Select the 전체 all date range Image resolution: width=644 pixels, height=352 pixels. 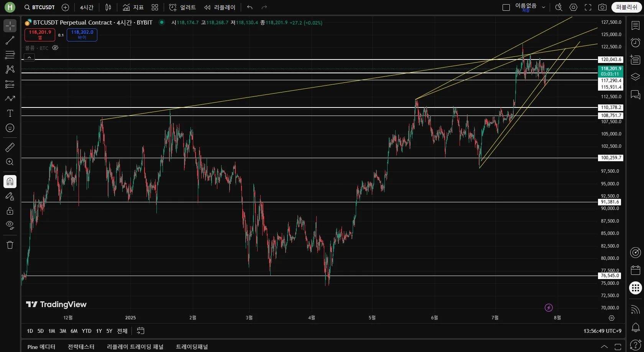122,331
